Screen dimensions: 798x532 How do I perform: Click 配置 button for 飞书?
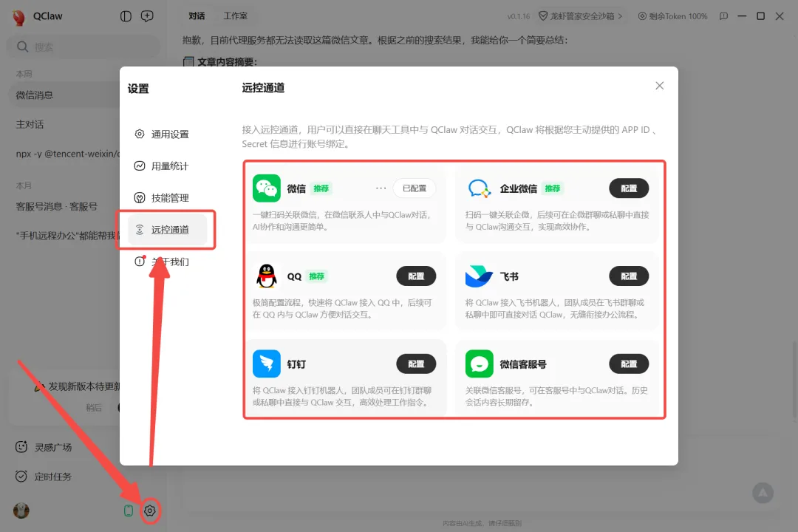coord(629,276)
